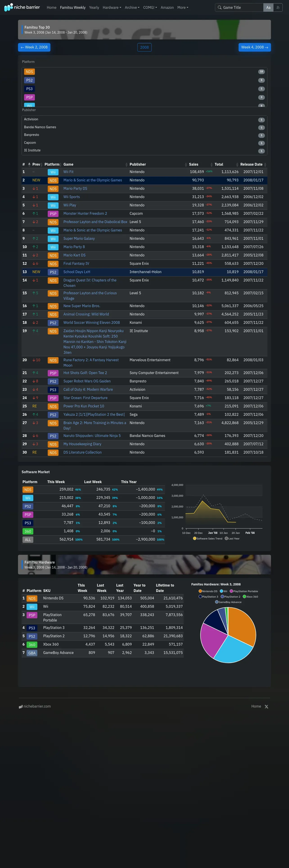Sort table by rank number column
The width and height of the screenshot is (289, 868).
[x=26, y=164]
